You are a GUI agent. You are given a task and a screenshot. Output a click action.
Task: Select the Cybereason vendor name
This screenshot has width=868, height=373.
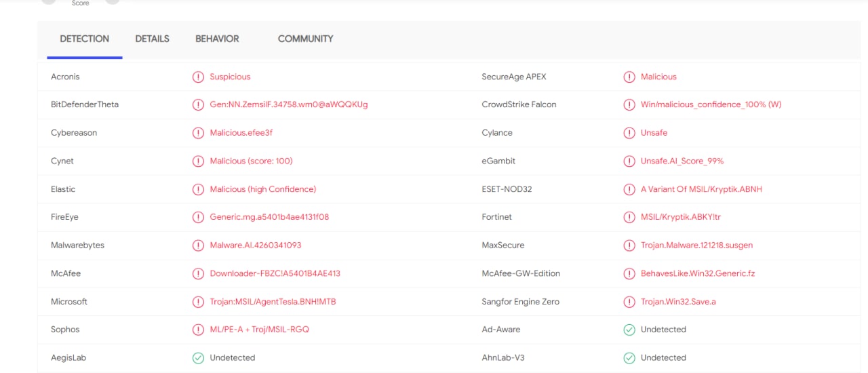[x=74, y=133]
